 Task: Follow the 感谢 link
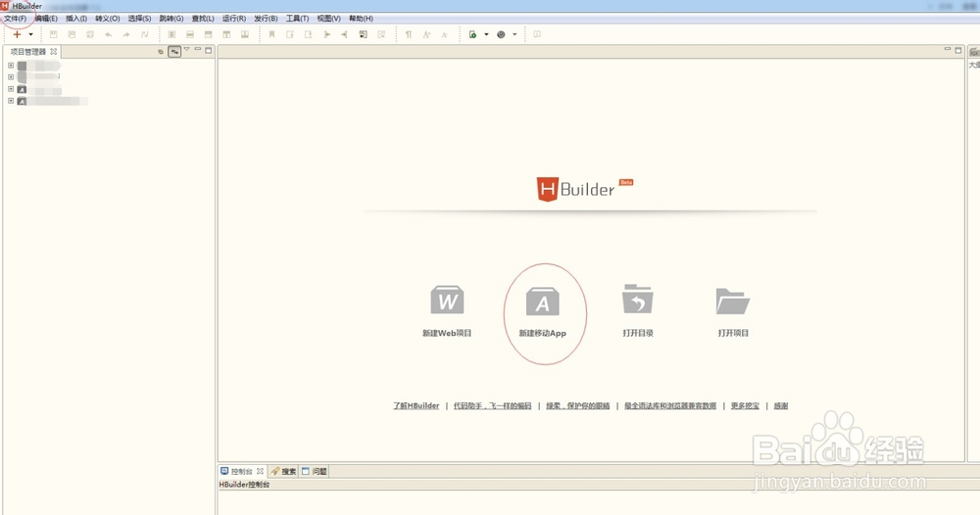[781, 405]
